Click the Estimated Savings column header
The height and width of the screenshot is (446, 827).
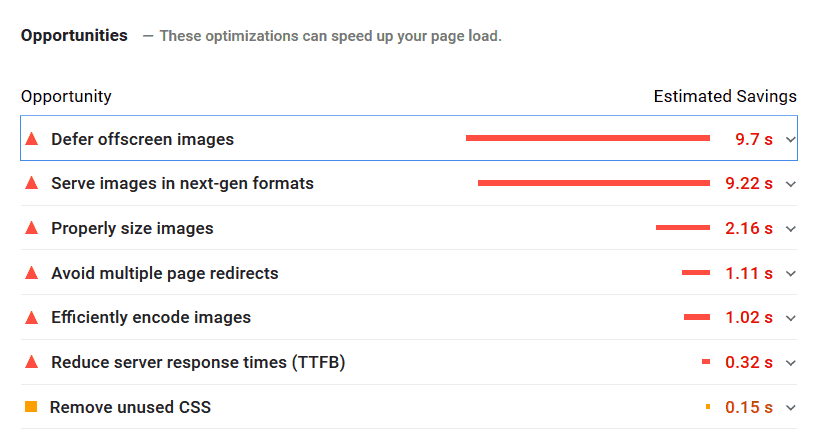tap(725, 96)
